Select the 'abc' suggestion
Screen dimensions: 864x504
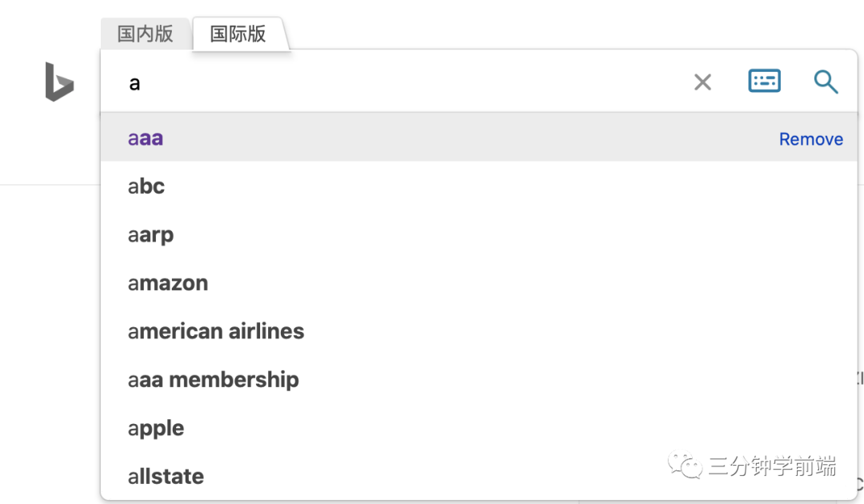(x=146, y=186)
